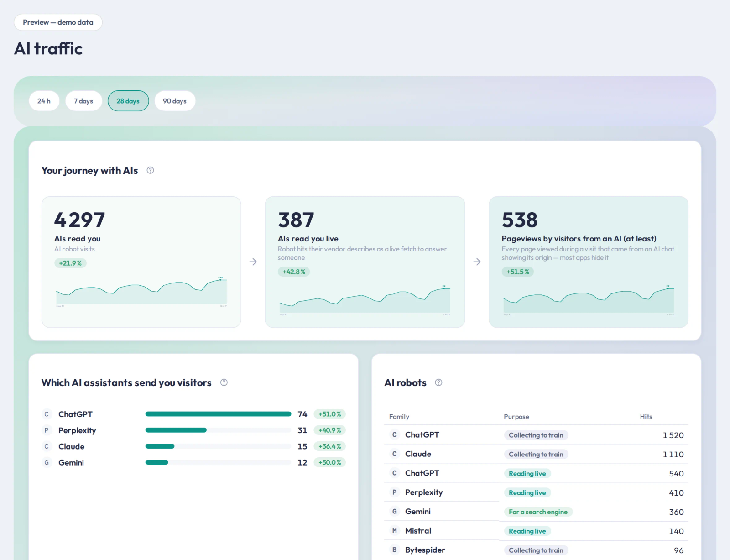Screen dimensions: 730x560
Task: Click the +51.5% growth badge
Action: pos(518,272)
